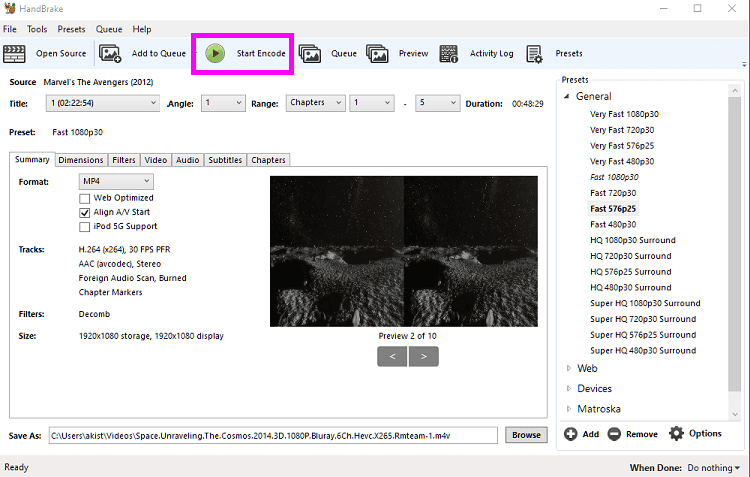Open the When Done Do nothing dropdown
750x477 pixels.
click(x=713, y=468)
